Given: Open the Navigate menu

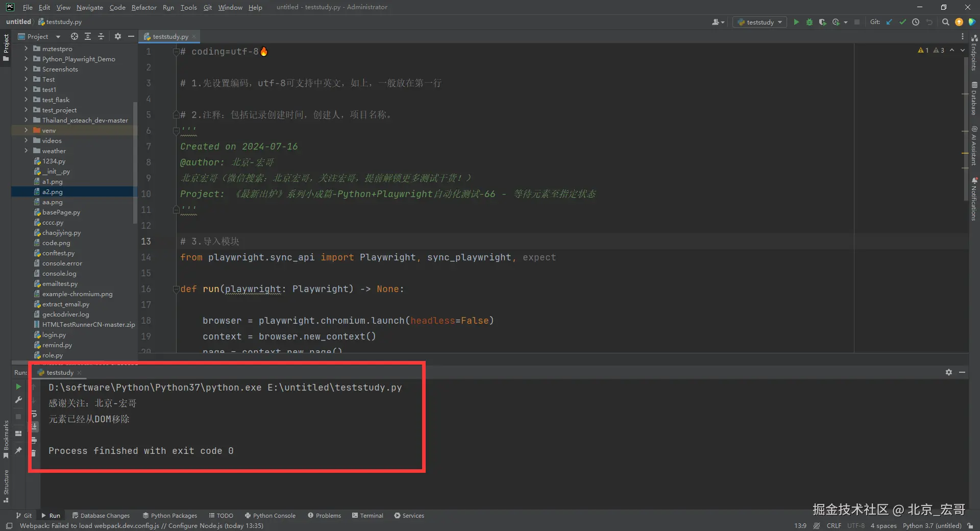Looking at the screenshot, I should [x=90, y=7].
